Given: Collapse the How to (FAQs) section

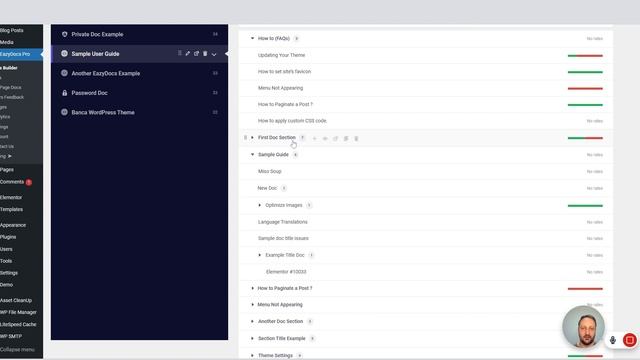Looking at the screenshot, I should pos(252,38).
